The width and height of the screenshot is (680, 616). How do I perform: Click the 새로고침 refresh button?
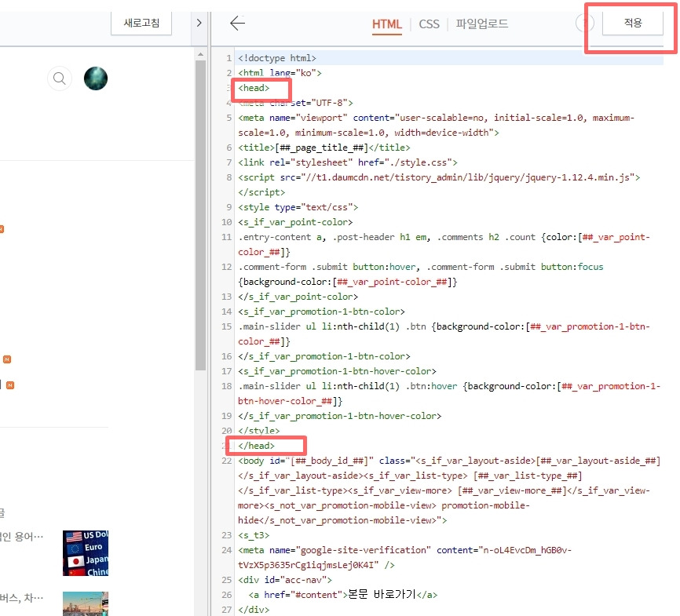pyautogui.click(x=141, y=23)
